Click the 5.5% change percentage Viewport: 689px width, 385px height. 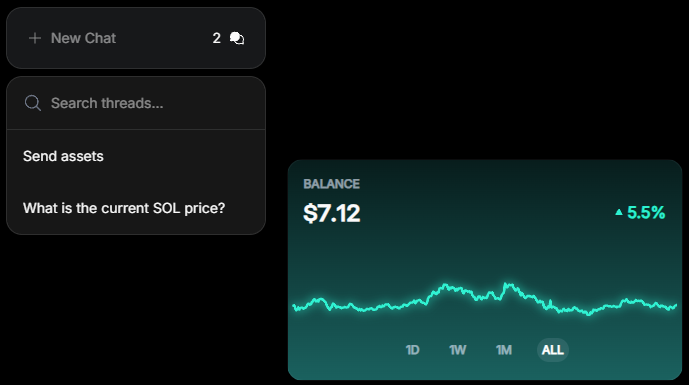646,213
